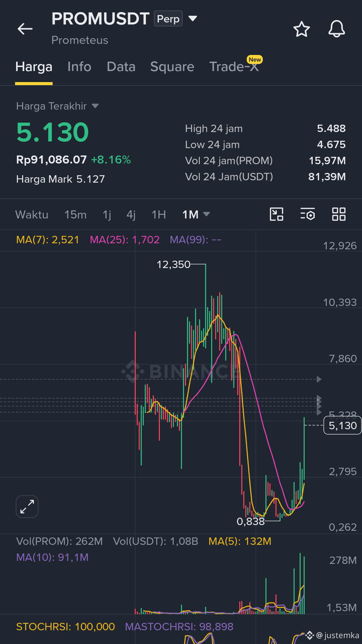Screen dimensions: 362x644
Task: Select the Waktu time chart option
Action: pyautogui.click(x=32, y=214)
